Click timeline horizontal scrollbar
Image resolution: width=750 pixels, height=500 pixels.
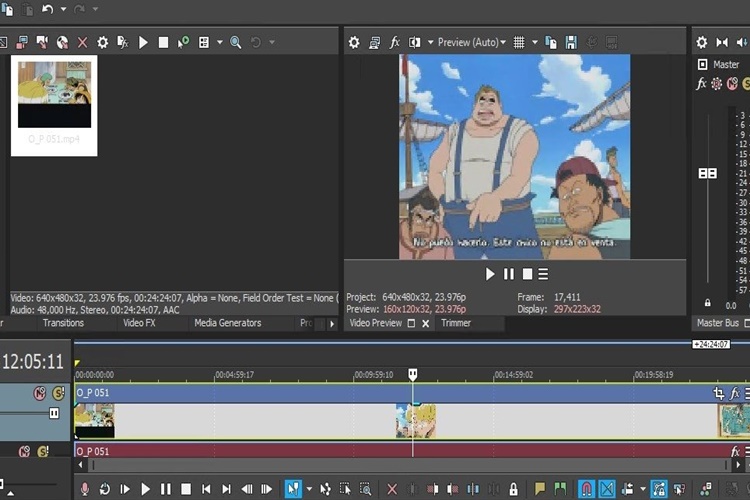point(409,465)
